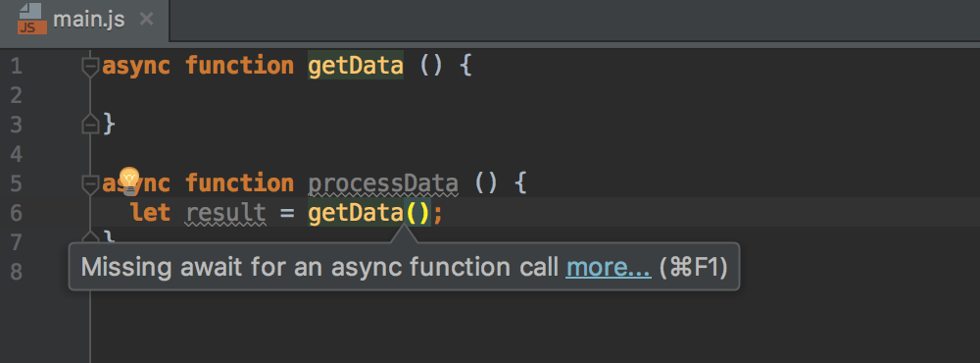Click the Missing await tooltip message text
Viewport: 980px width, 363px height.
tap(320, 267)
